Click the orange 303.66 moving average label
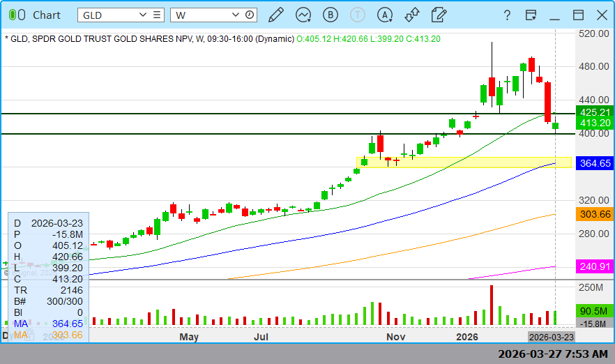Screen dimensions: 615x364 click(595, 214)
